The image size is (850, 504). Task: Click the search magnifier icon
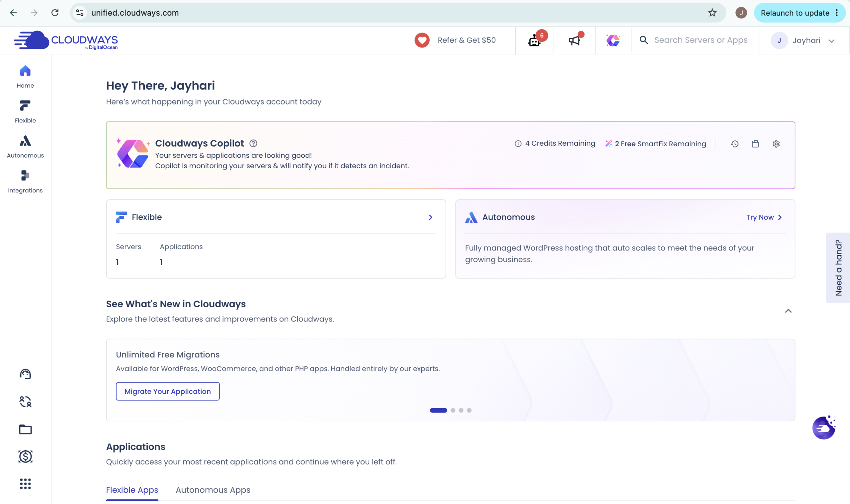tap(644, 40)
